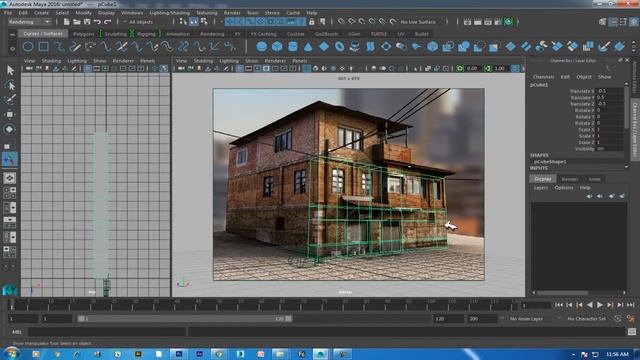Click the MEL command line input
Image resolution: width=640 pixels, height=360 pixels.
pyautogui.click(x=106, y=332)
